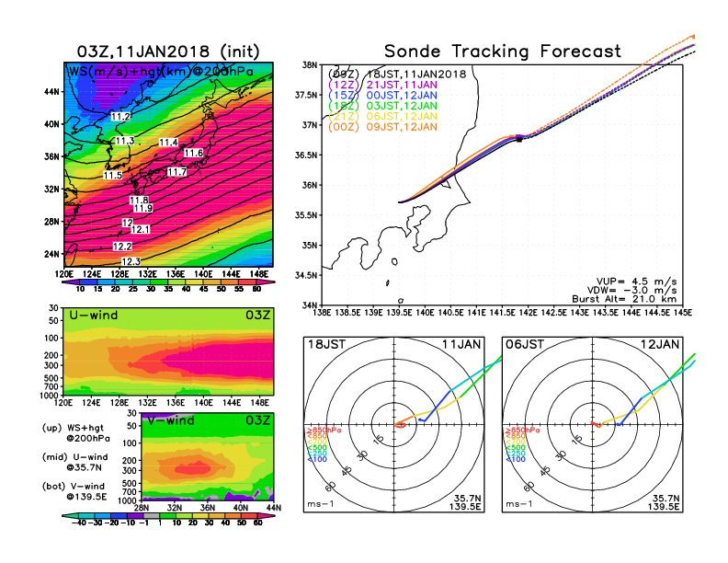The height and width of the screenshot is (563, 728).
Task: Click "(mid) U-wind @35.7N" description
Action: tap(75, 462)
